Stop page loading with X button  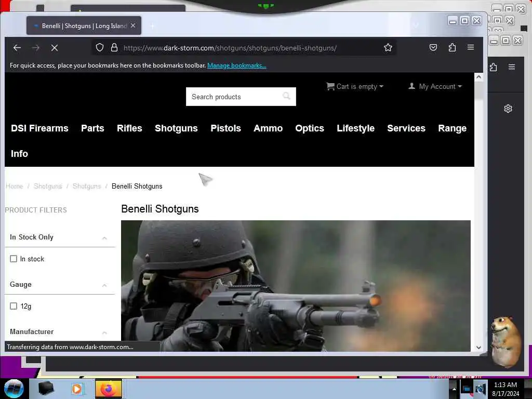click(54, 48)
